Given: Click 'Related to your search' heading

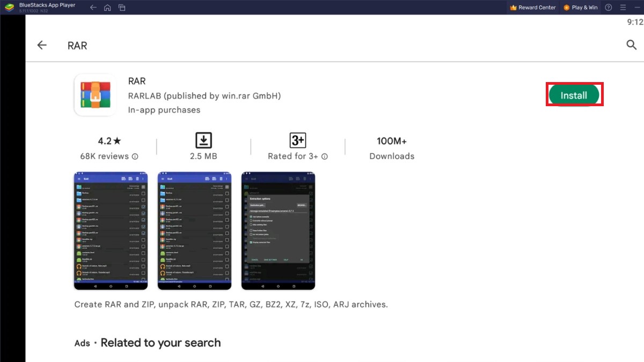Looking at the screenshot, I should [x=160, y=343].
